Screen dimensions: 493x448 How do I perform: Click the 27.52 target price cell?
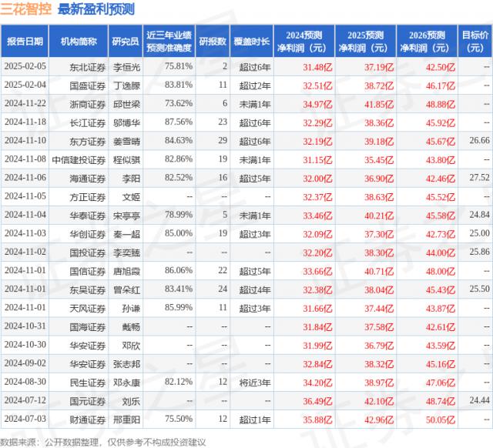click(479, 177)
